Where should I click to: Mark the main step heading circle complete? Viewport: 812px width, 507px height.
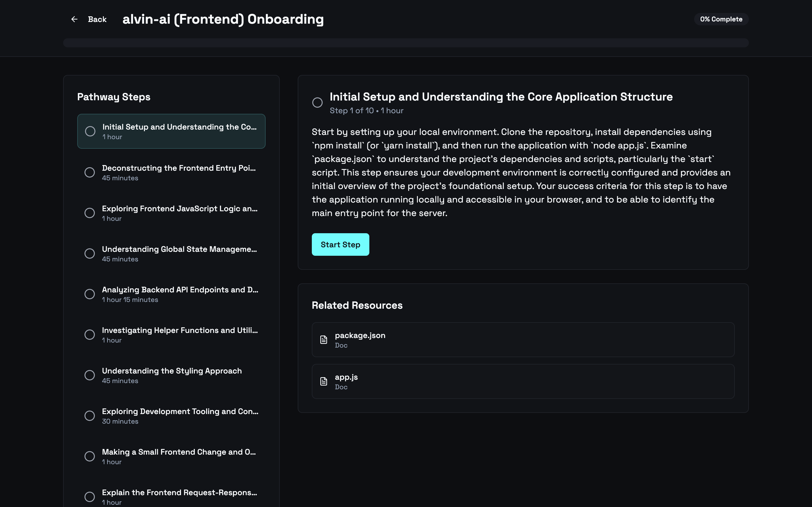coord(317,102)
